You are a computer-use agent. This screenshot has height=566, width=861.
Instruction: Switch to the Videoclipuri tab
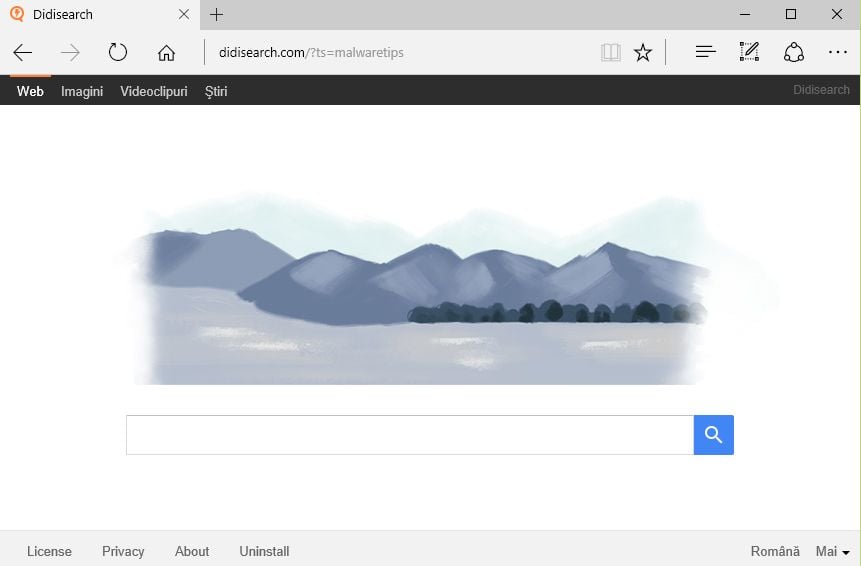click(x=154, y=91)
